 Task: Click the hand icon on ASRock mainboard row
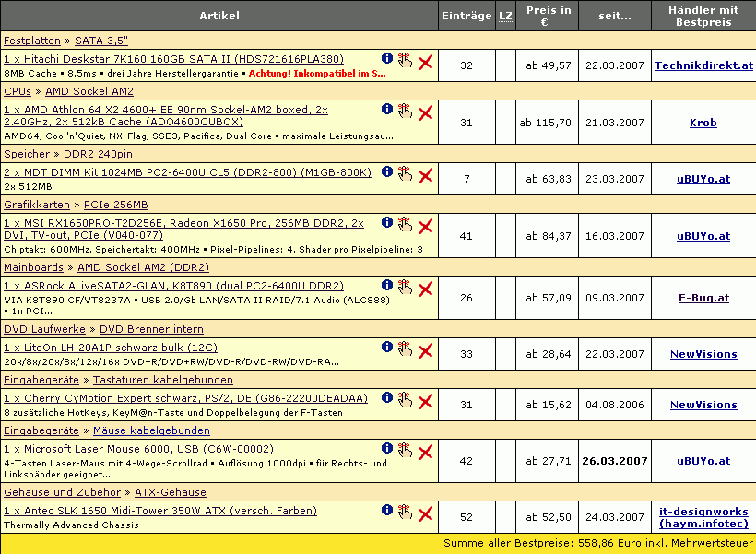click(x=405, y=287)
